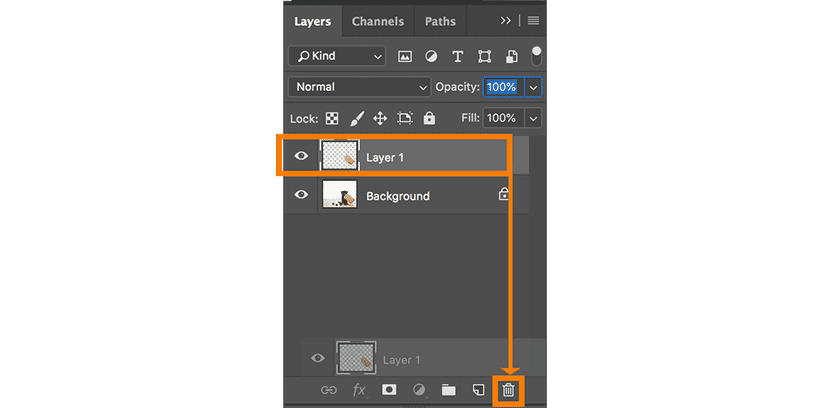The image size is (830, 408).
Task: Create a new layer with the bottom icon
Action: pos(479,389)
